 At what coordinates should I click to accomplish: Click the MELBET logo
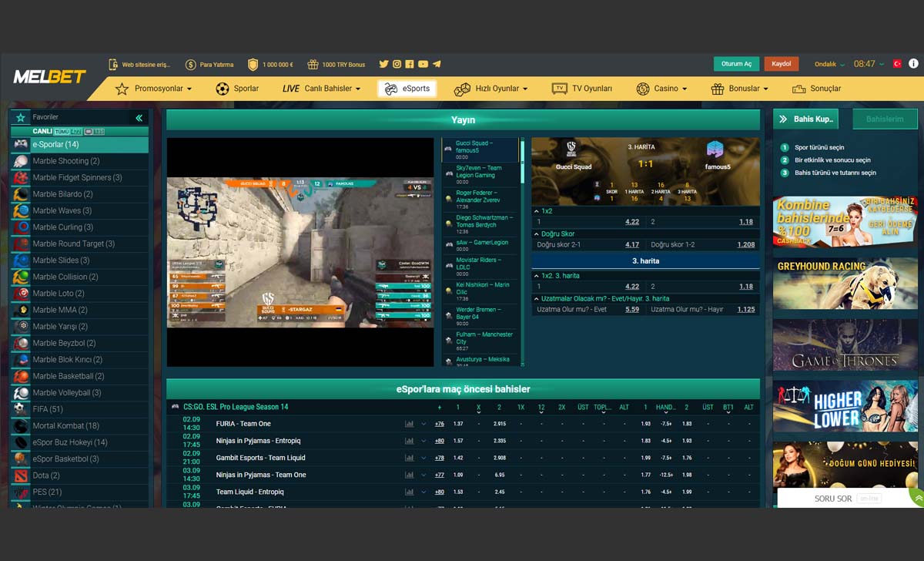click(x=49, y=77)
